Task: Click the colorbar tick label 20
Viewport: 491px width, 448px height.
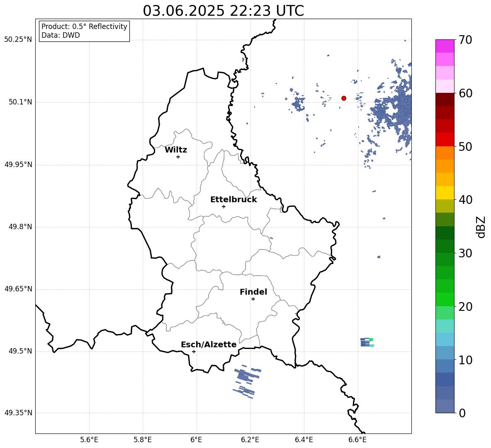Action: coord(465,306)
